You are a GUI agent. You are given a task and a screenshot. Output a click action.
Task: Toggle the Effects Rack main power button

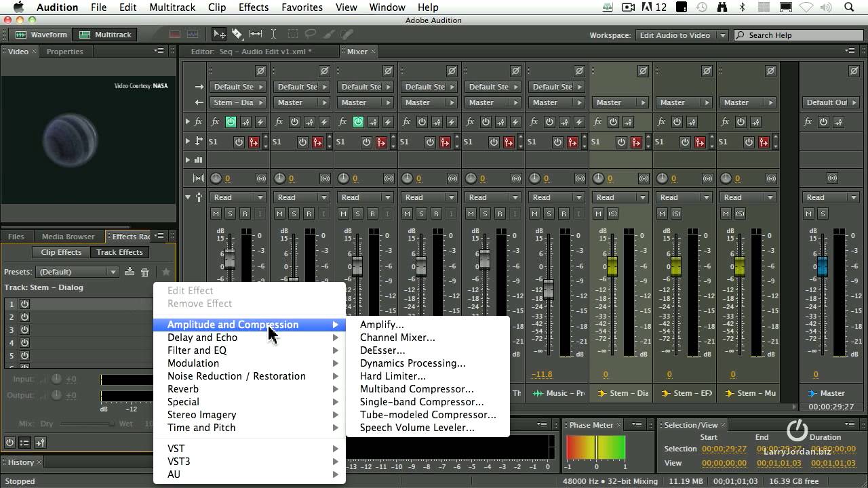pos(9,443)
